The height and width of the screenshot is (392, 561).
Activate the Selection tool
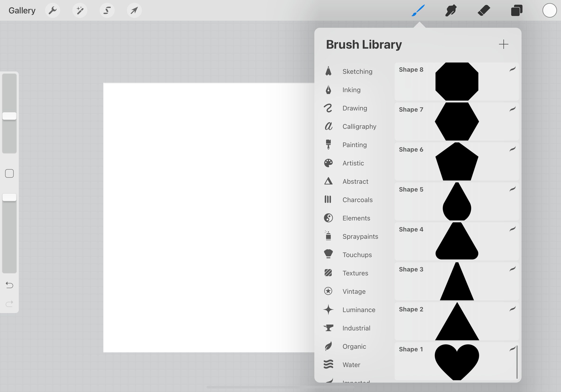pyautogui.click(x=107, y=10)
